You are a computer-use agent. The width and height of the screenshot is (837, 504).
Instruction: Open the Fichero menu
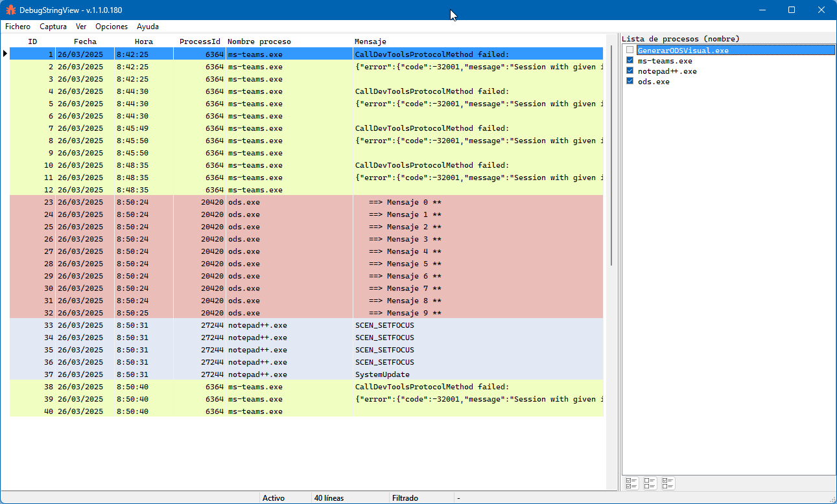click(18, 27)
